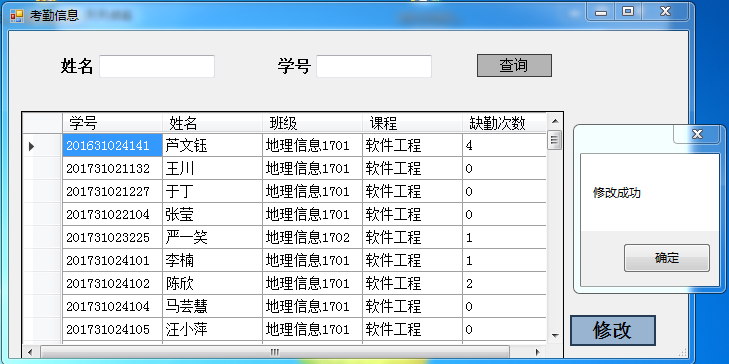
Task: Click the 考勤信息 window app icon
Action: (16, 16)
